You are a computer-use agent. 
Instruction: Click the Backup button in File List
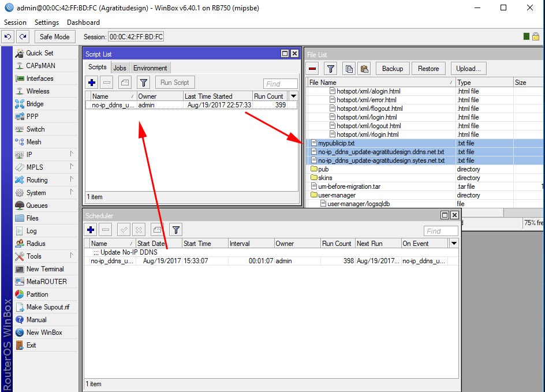[x=393, y=68]
